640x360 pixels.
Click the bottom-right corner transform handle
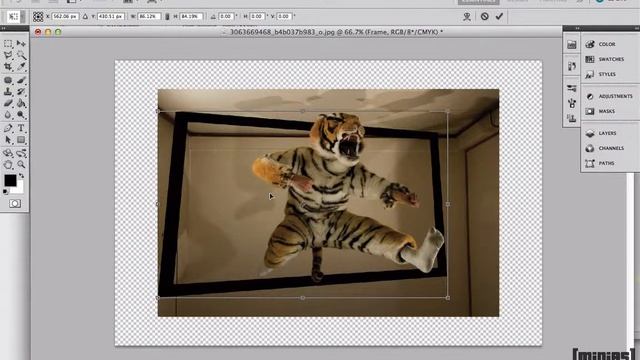coord(448,298)
